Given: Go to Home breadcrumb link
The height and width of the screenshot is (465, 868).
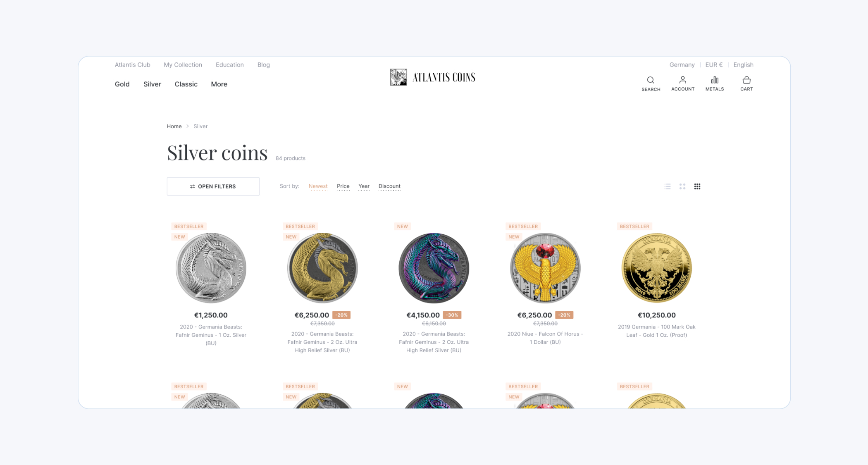Looking at the screenshot, I should 174,126.
